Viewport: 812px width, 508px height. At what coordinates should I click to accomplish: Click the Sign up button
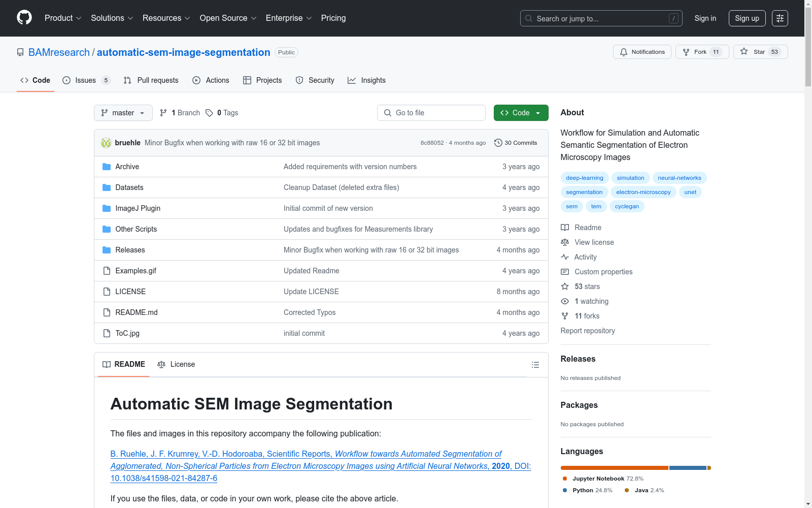click(747, 18)
